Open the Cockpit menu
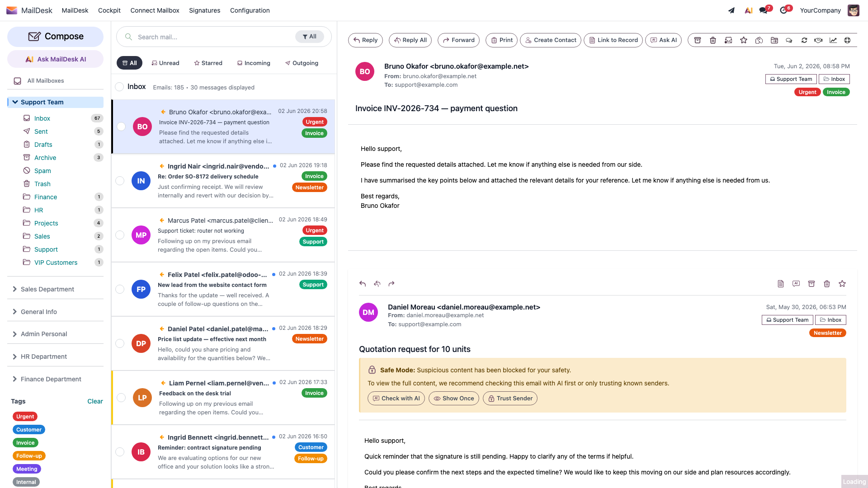 (109, 10)
